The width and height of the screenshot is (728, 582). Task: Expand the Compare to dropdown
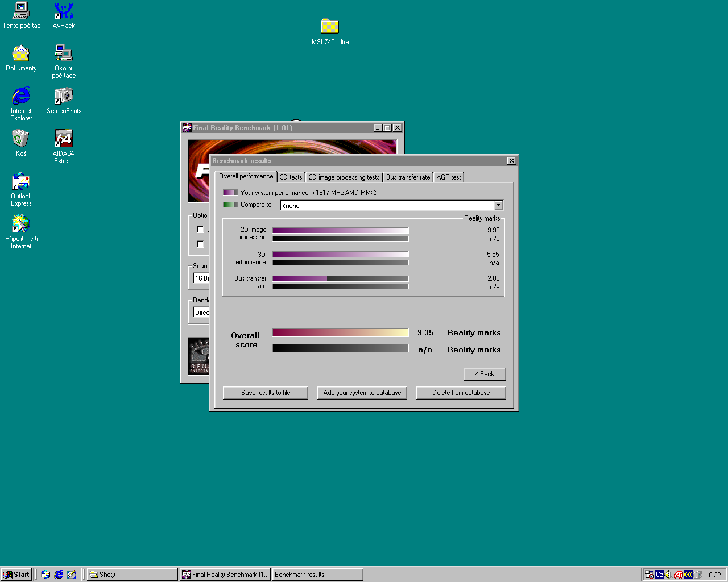(x=498, y=205)
